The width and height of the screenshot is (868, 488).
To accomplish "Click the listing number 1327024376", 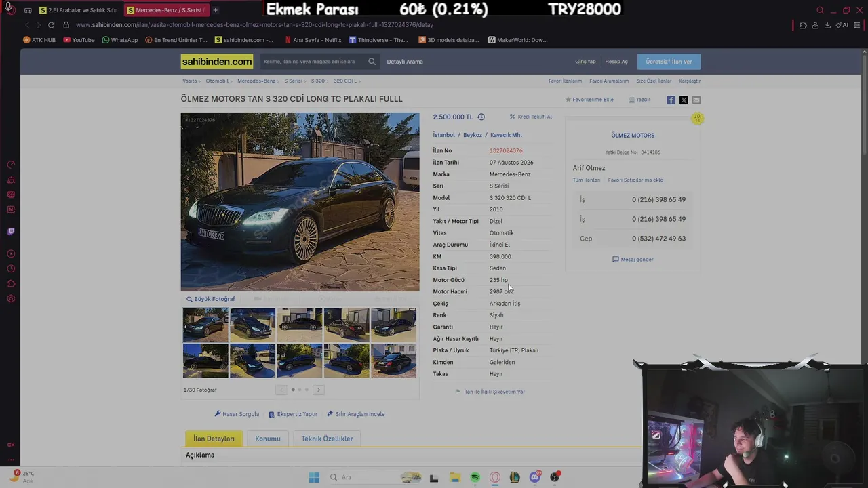I will (x=506, y=150).
